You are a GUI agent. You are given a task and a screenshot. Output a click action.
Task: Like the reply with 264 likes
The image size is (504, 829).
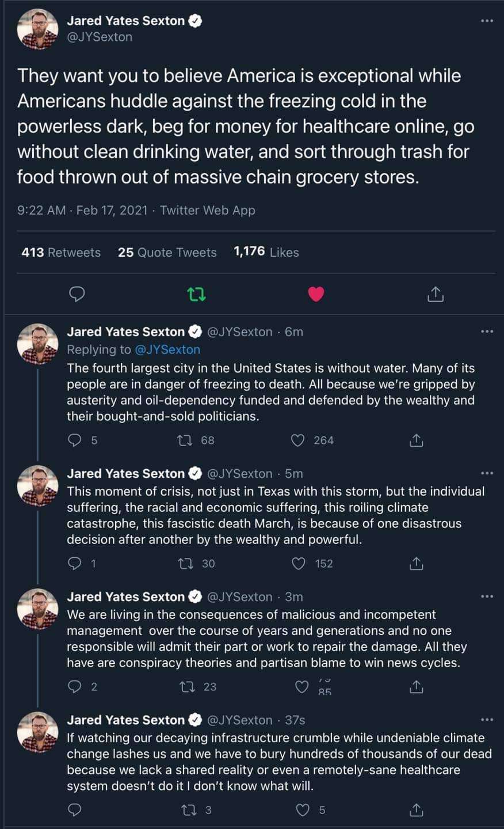coord(297,440)
